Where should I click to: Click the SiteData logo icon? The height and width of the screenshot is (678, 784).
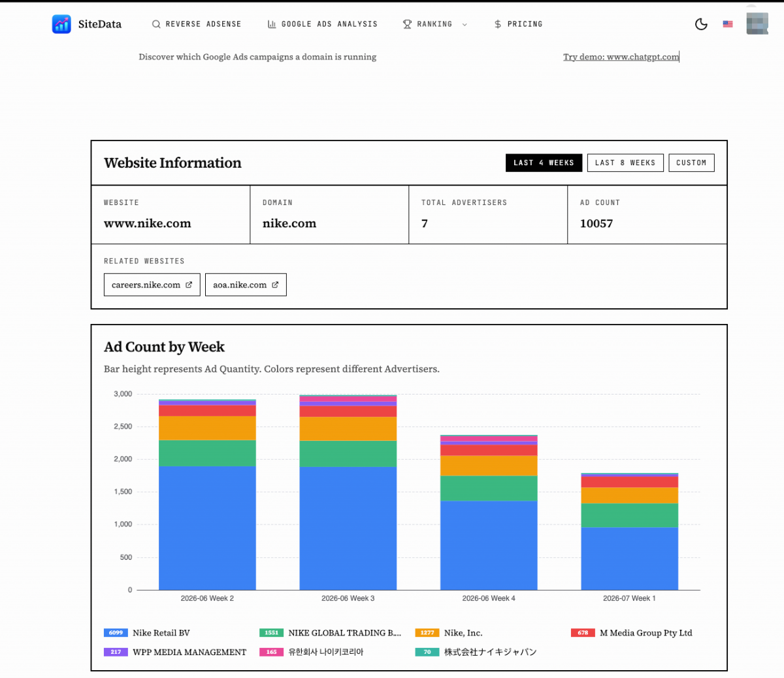(61, 24)
